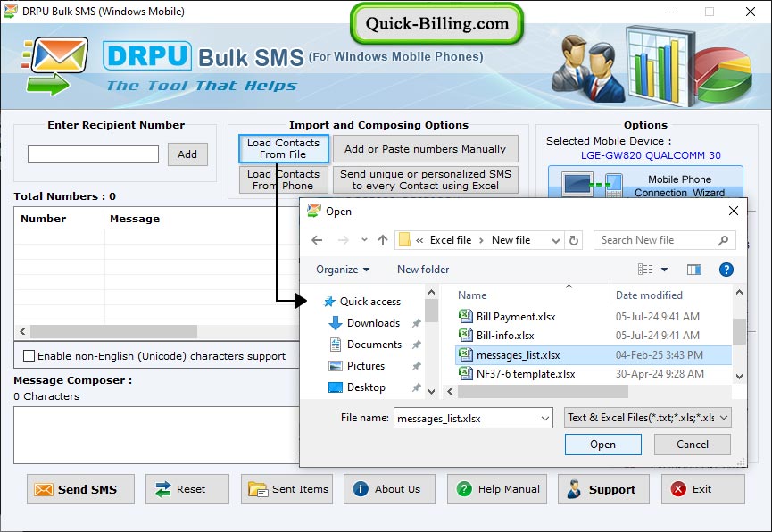Click the LGE-GW820 QUALCOMM device link
This screenshot has width=772, height=532.
(x=651, y=155)
